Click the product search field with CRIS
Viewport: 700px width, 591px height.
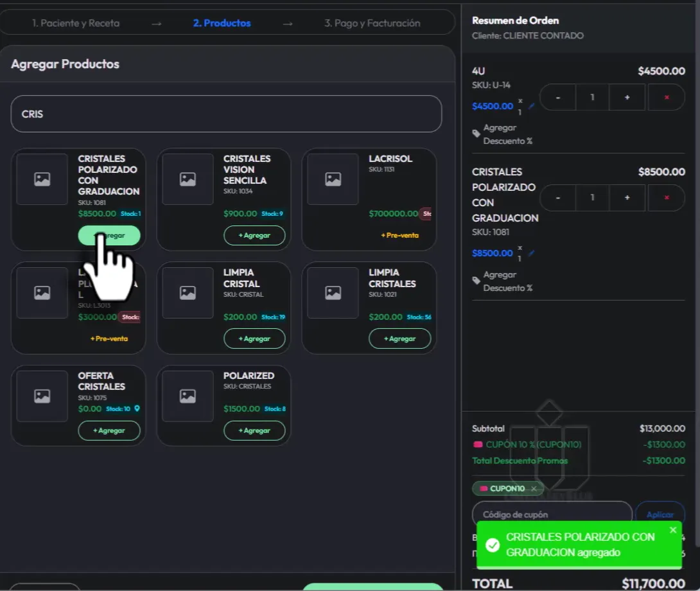226,114
